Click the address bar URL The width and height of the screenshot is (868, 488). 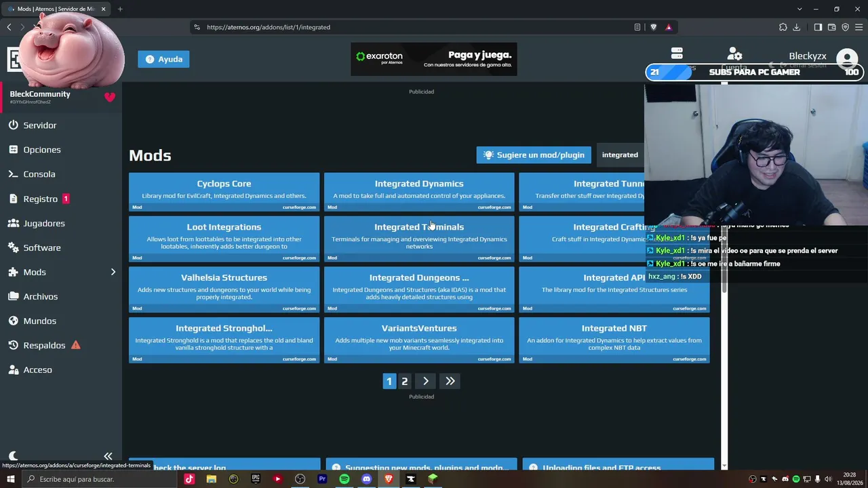pos(269,27)
